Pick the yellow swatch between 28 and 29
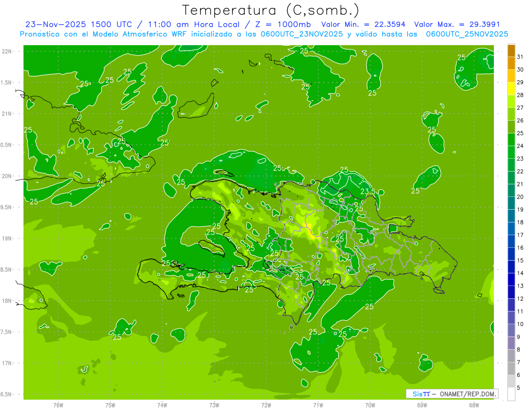Screen dimensions: 532x411 pyautogui.click(x=511, y=89)
